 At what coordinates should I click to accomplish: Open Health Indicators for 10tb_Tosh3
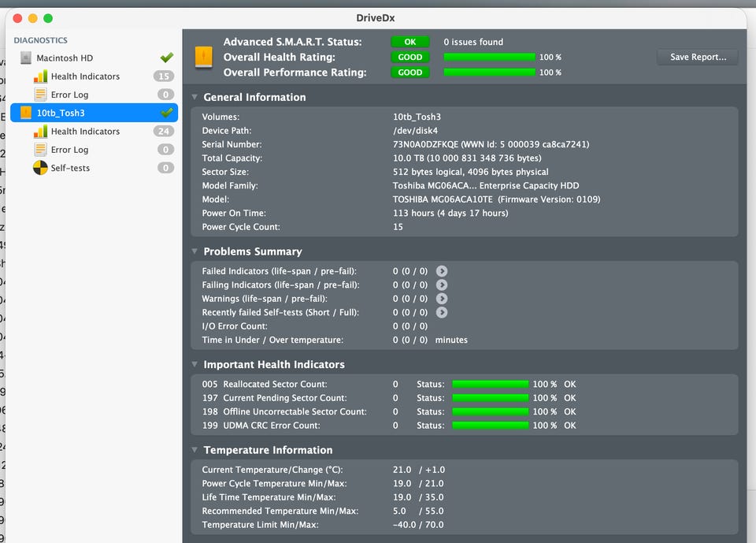94,132
